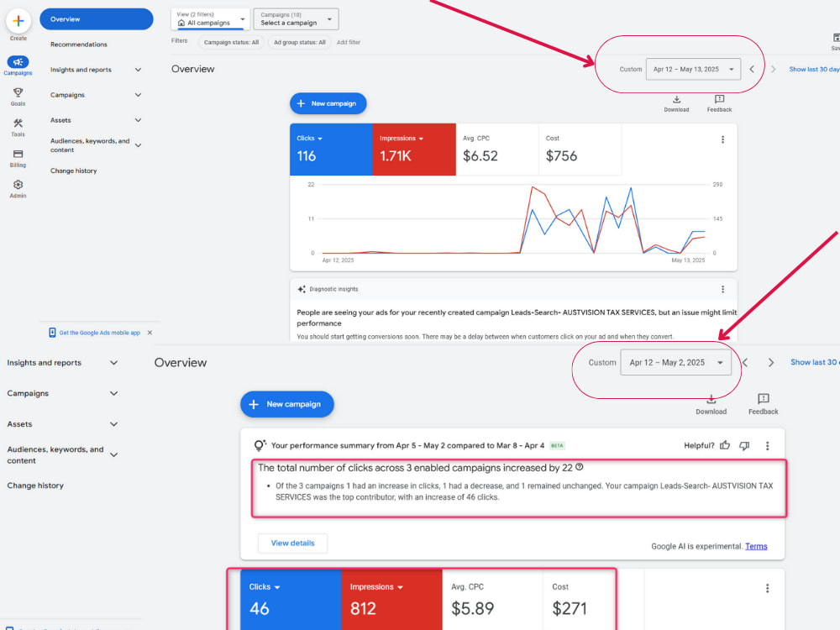Click the lightbulb performance summary icon

pos(260,445)
